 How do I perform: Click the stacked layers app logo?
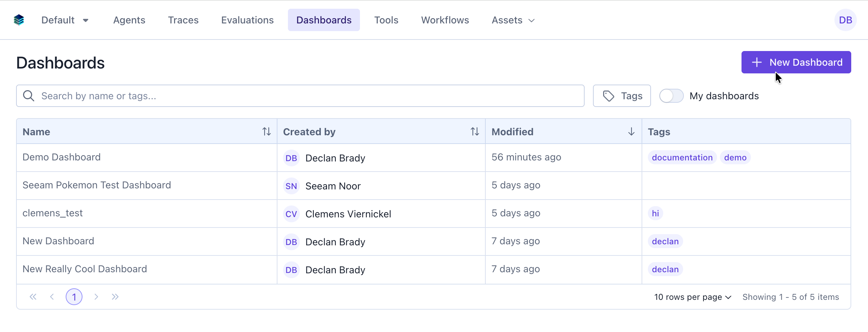tap(19, 20)
